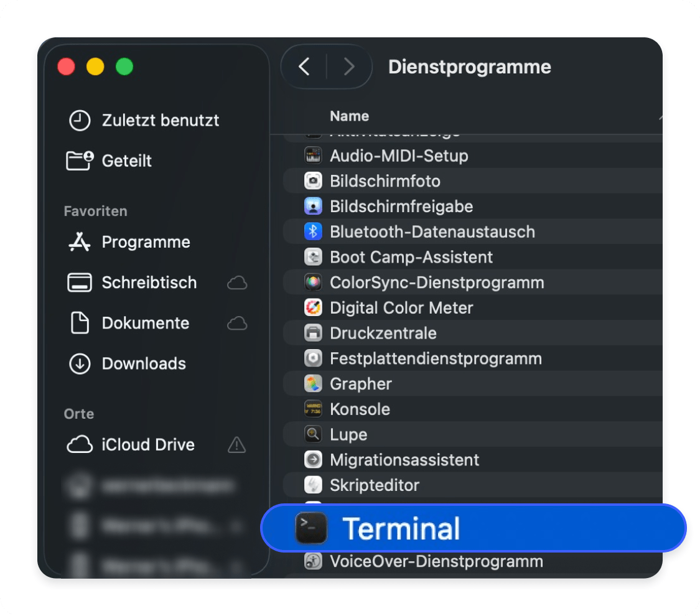
Task: Click iCloud Drive warning triangle
Action: click(236, 445)
